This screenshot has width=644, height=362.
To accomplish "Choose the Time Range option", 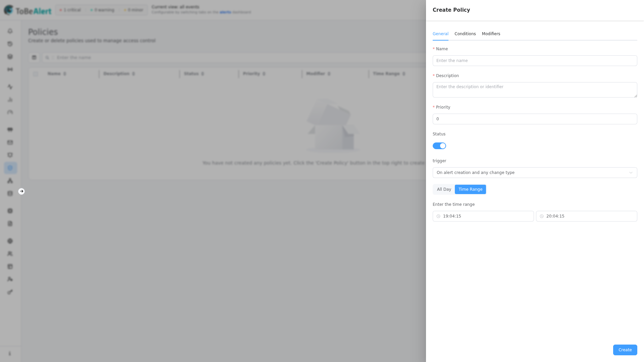I will 470,189.
